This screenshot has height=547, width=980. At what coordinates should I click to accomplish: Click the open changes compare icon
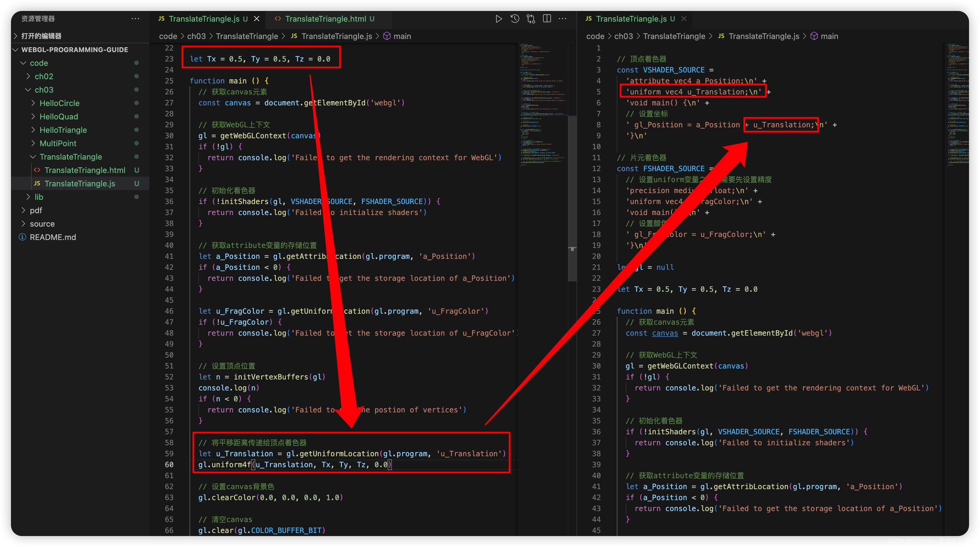(x=531, y=19)
